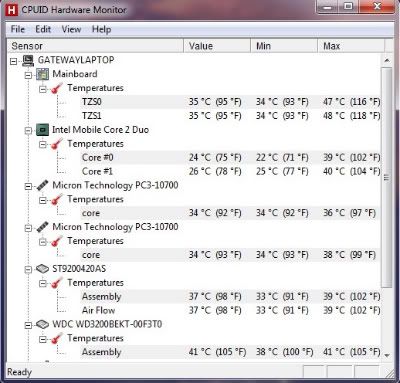Select the Core #1 sensor row
Screen dimensions: 400x383
pyautogui.click(x=231, y=172)
